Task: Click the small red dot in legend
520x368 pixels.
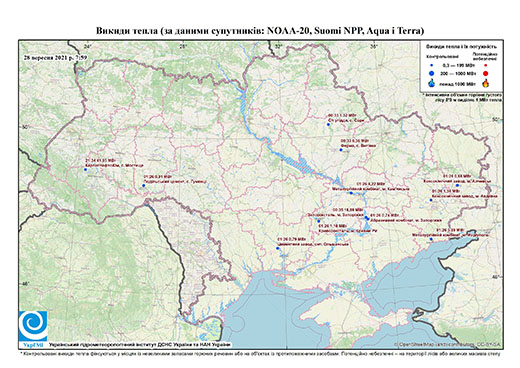Action: click(x=486, y=66)
